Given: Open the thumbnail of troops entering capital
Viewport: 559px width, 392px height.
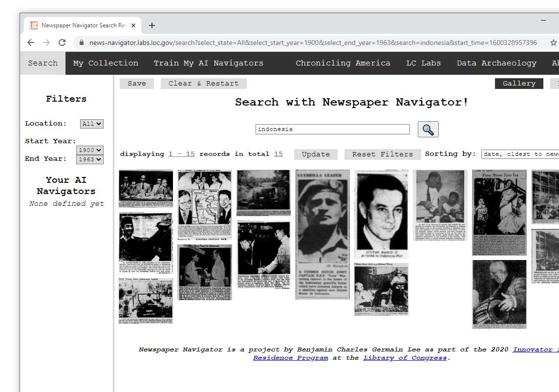Looking at the screenshot, I should pos(146,301).
